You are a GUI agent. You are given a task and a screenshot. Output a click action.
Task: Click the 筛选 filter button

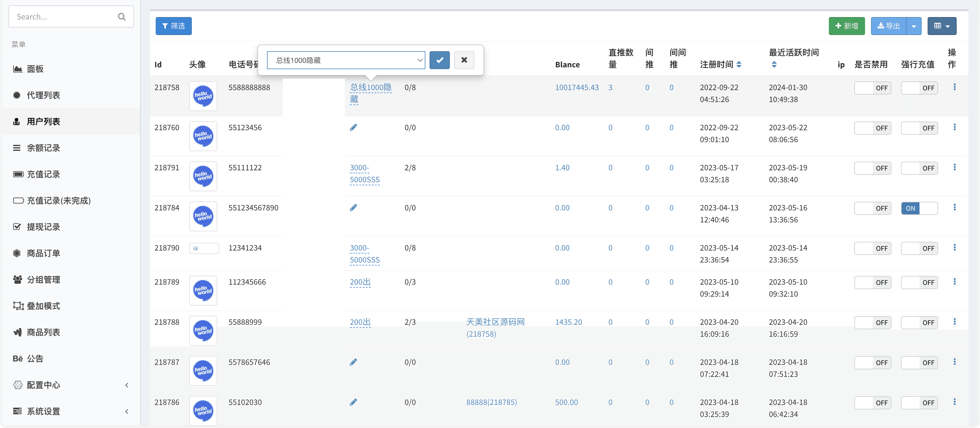[174, 26]
